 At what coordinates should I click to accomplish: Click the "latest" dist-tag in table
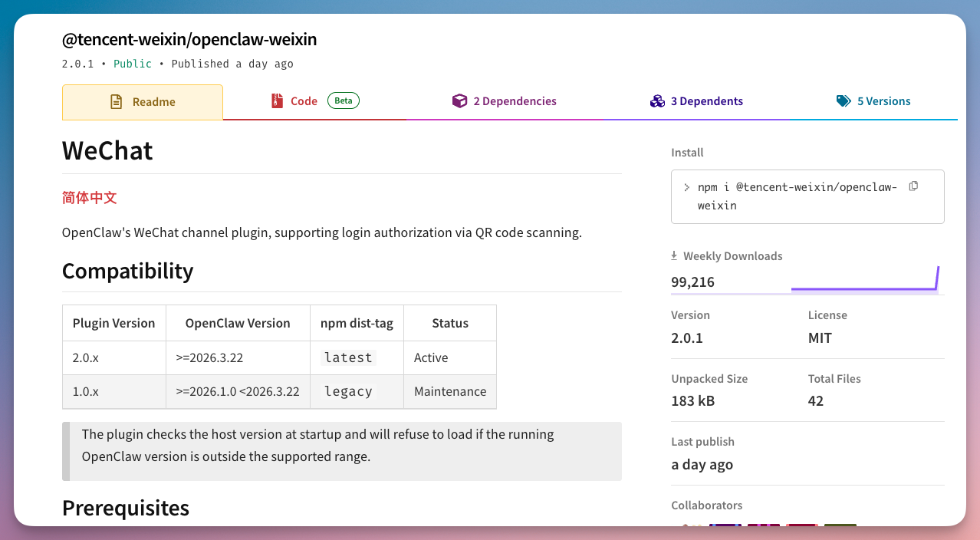coord(348,358)
